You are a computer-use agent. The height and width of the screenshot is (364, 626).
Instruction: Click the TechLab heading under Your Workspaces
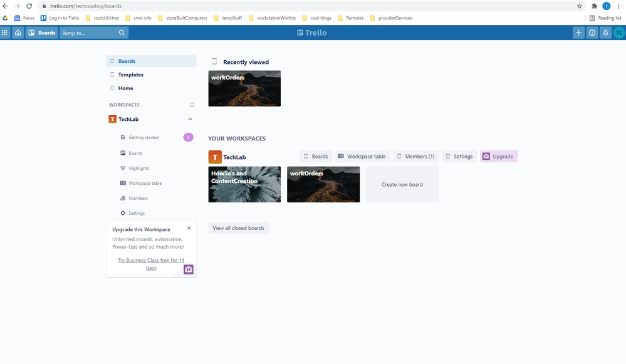(234, 157)
